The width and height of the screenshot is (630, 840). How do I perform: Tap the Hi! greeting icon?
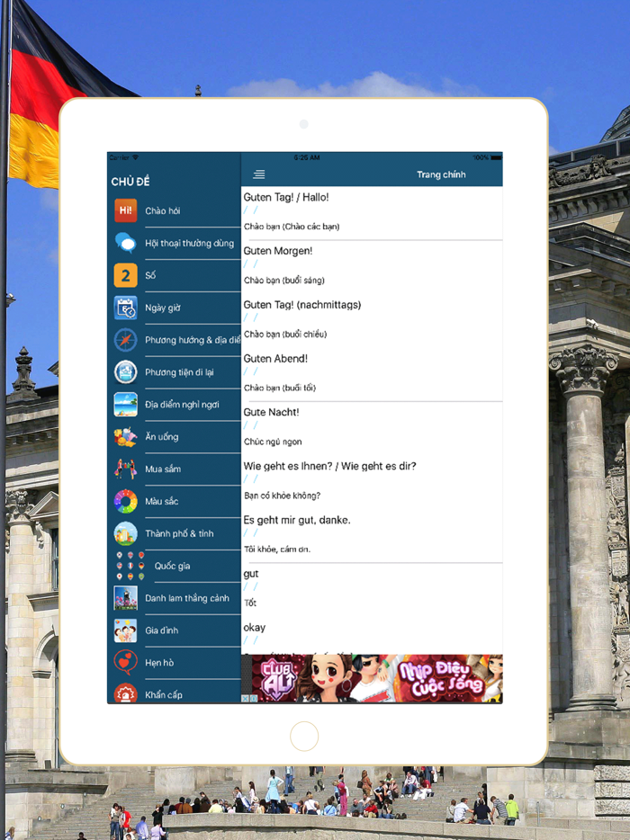[125, 210]
